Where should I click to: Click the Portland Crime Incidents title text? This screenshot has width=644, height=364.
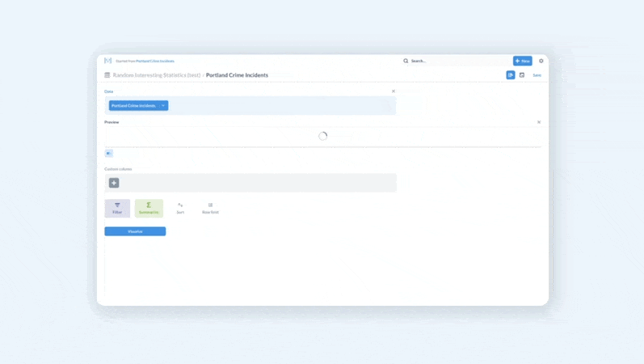tap(237, 75)
